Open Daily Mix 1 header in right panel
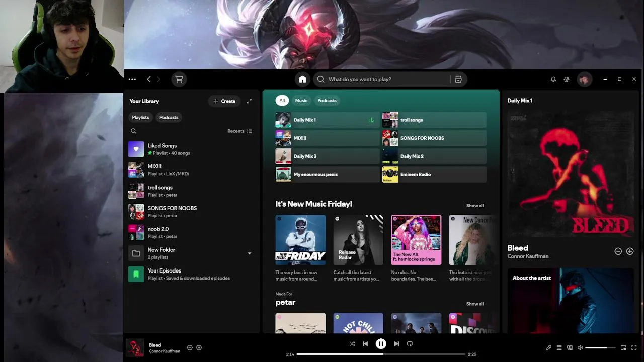This screenshot has width=644, height=362. pyautogui.click(x=520, y=101)
